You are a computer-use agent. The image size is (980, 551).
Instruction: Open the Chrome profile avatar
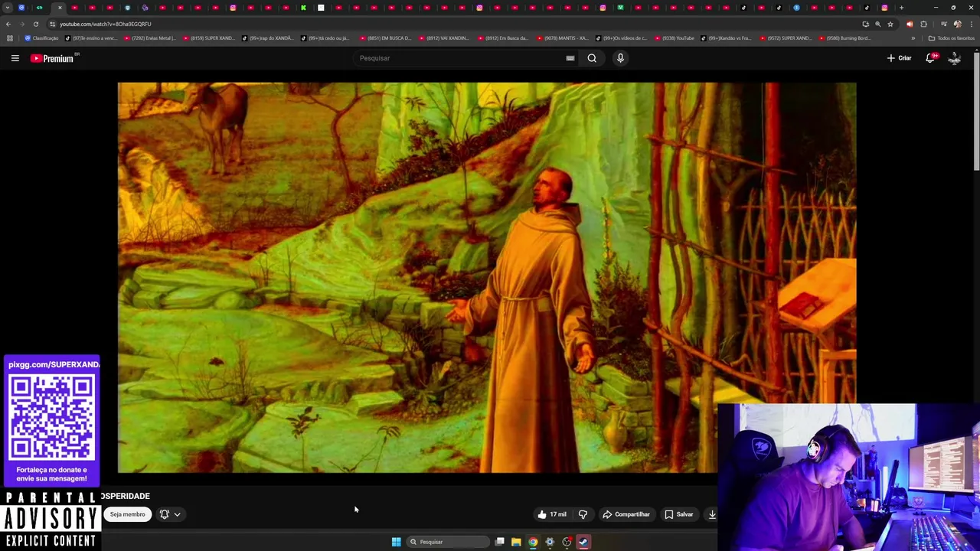tap(957, 24)
